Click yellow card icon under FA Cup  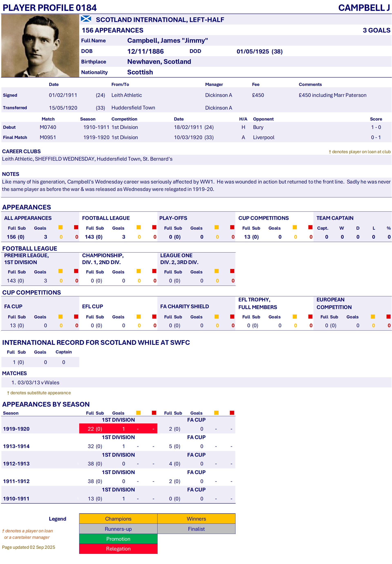61,316
